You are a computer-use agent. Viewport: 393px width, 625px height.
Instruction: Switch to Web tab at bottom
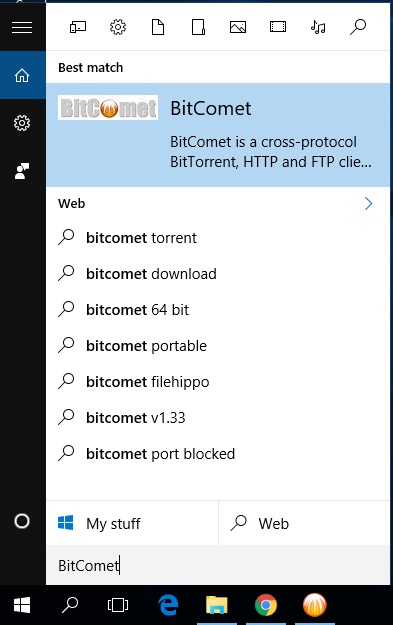click(305, 523)
